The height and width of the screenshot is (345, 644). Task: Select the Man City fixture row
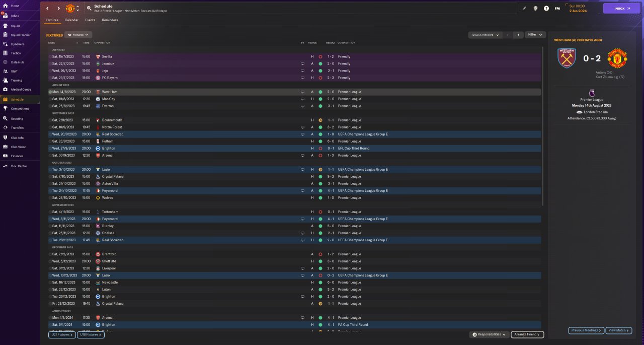(x=294, y=99)
